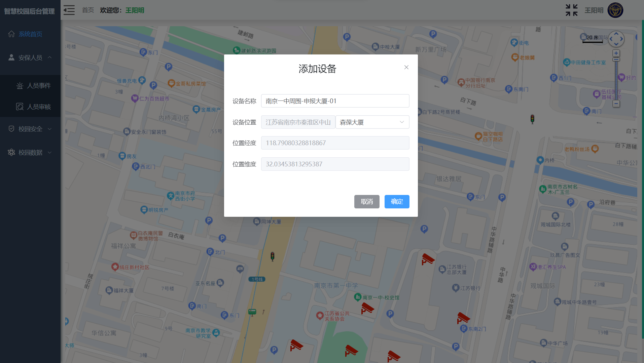
Task: Expand the 校园安全 menu section
Action: [30, 129]
